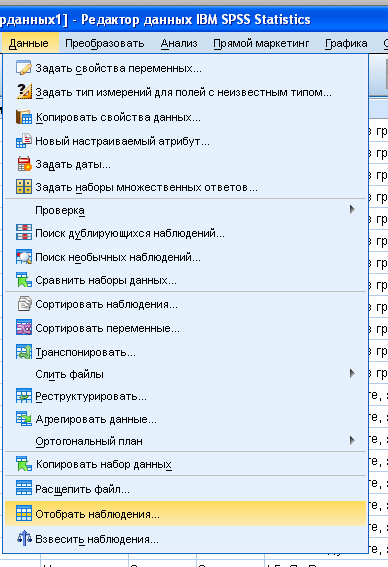
Task: Click the 'Сортировать наблюдения' icon
Action: click(24, 304)
